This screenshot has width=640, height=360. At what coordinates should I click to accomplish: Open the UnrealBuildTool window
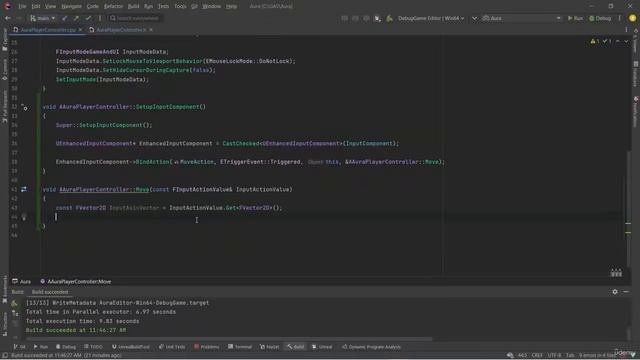(x=131, y=347)
